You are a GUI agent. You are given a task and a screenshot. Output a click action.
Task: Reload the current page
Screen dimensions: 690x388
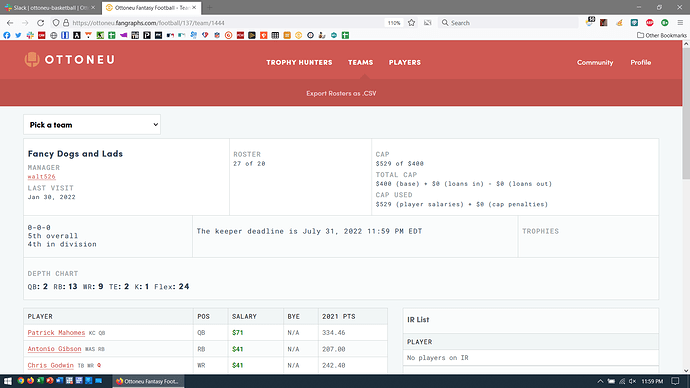(x=40, y=23)
